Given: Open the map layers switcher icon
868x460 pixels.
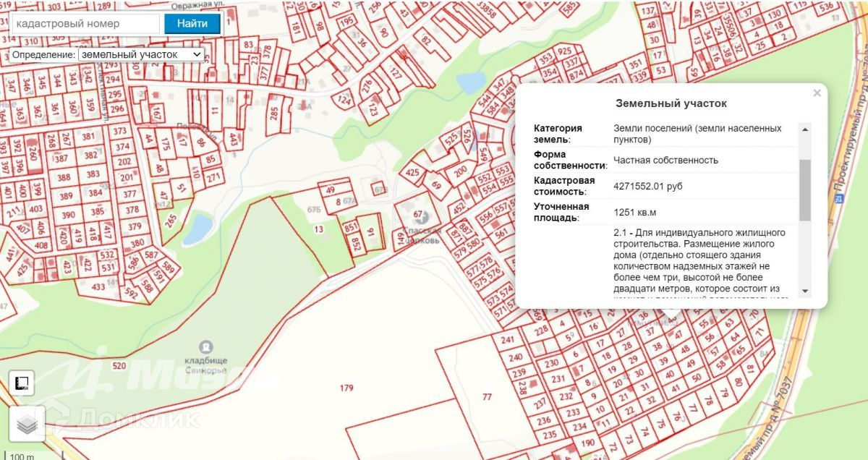Looking at the screenshot, I should click(x=27, y=425).
